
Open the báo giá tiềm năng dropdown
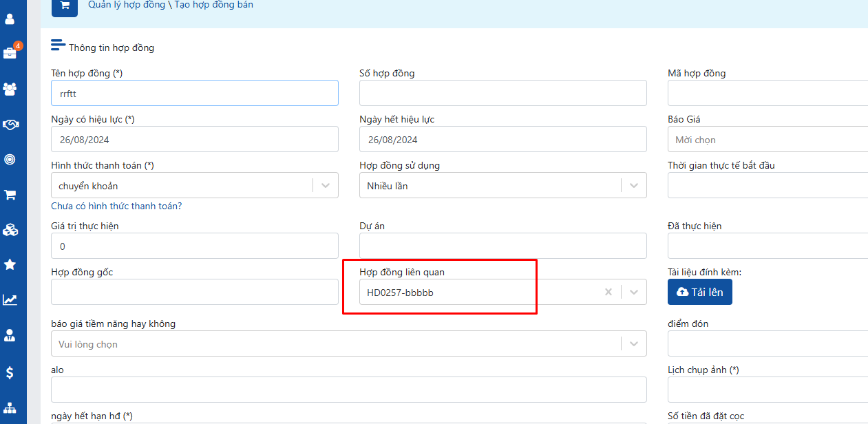click(x=634, y=343)
